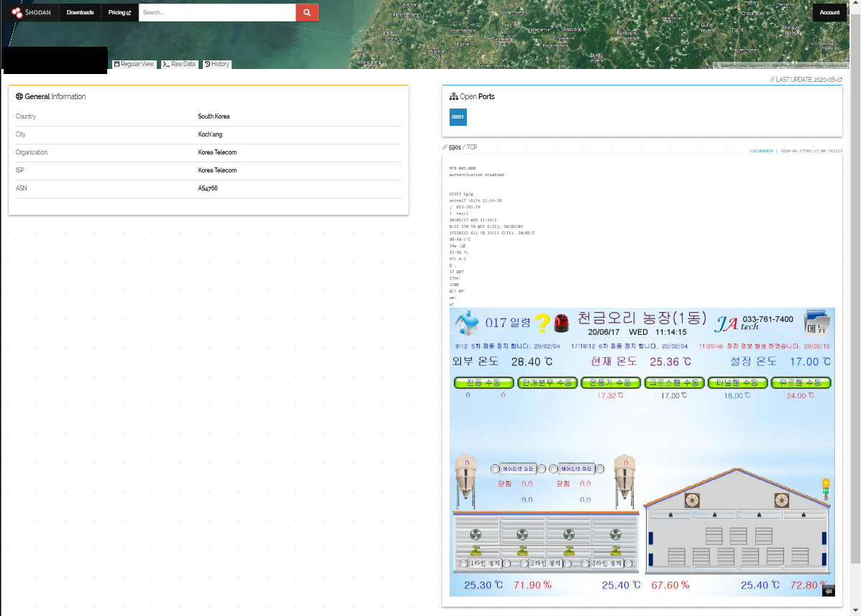This screenshot has width=861, height=616.
Task: Open the History tab
Action: click(x=217, y=64)
